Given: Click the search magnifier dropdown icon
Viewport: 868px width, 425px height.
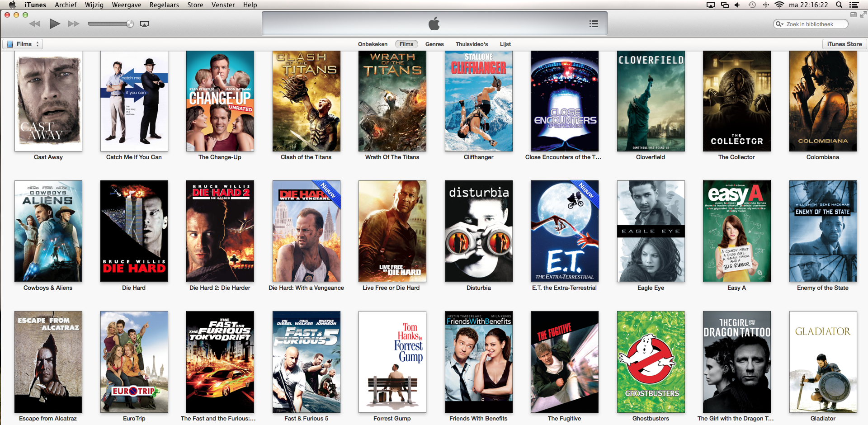Looking at the screenshot, I should (x=779, y=24).
